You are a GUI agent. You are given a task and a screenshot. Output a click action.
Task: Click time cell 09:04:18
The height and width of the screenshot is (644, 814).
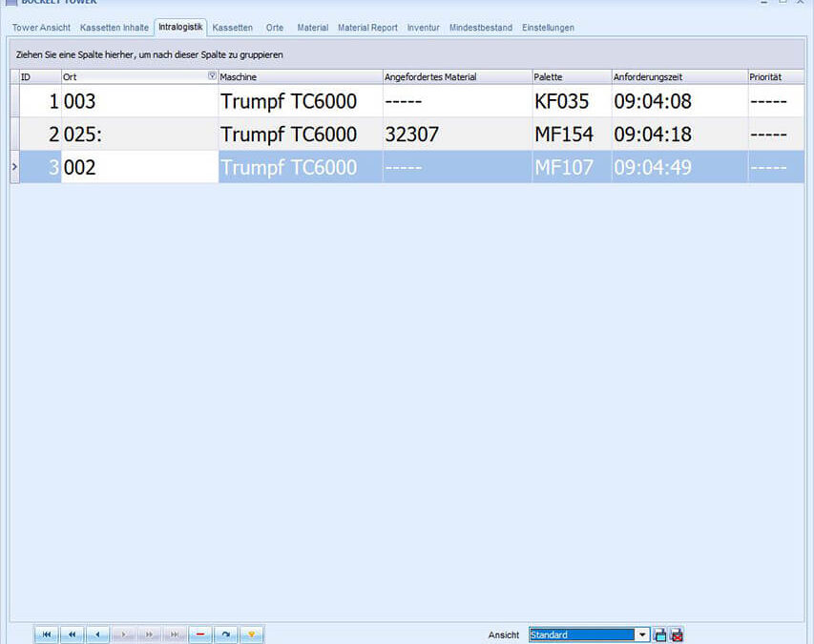click(x=680, y=134)
